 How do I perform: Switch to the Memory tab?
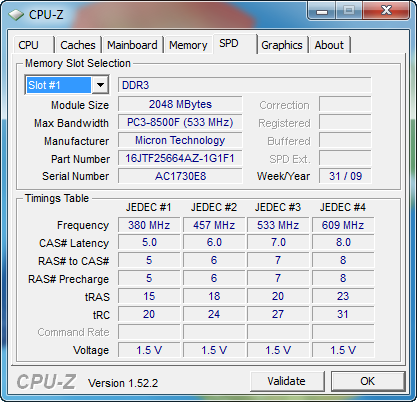pos(188,45)
